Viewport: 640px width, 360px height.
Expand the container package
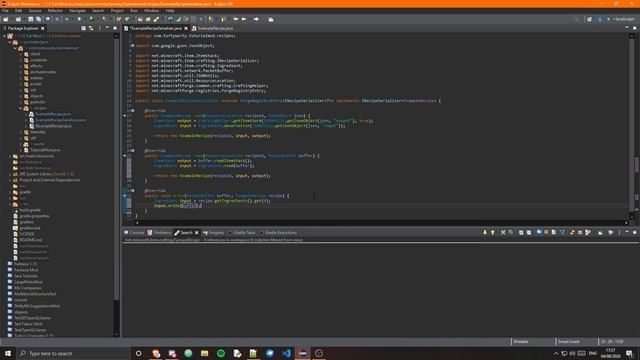[20, 60]
